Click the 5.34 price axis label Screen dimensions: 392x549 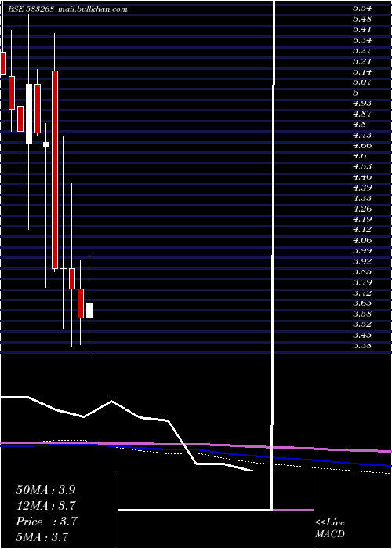point(362,40)
